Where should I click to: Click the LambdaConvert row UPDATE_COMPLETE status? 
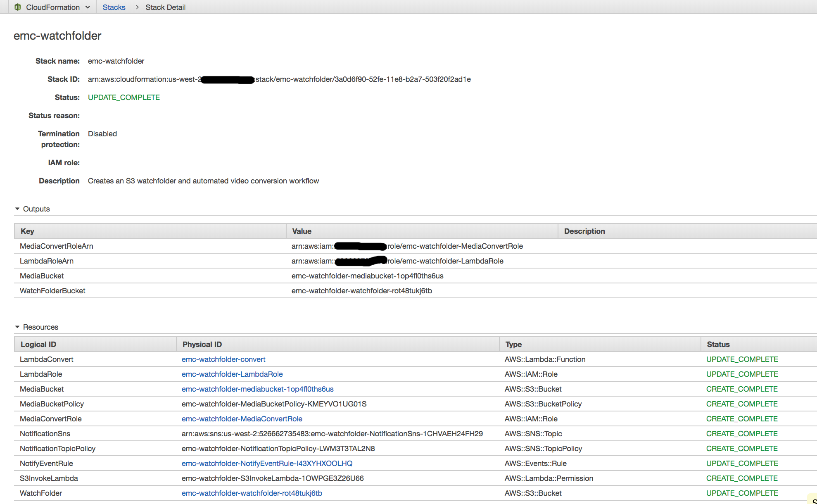point(742,359)
